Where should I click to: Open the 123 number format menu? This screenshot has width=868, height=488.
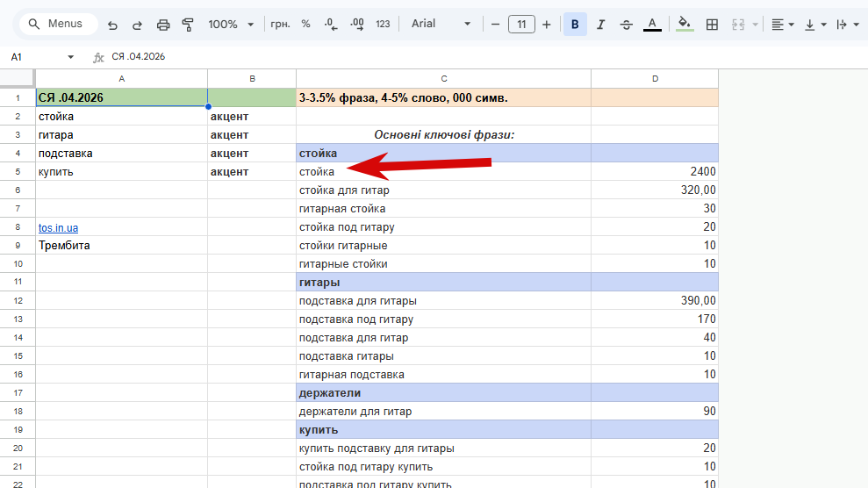(x=383, y=25)
